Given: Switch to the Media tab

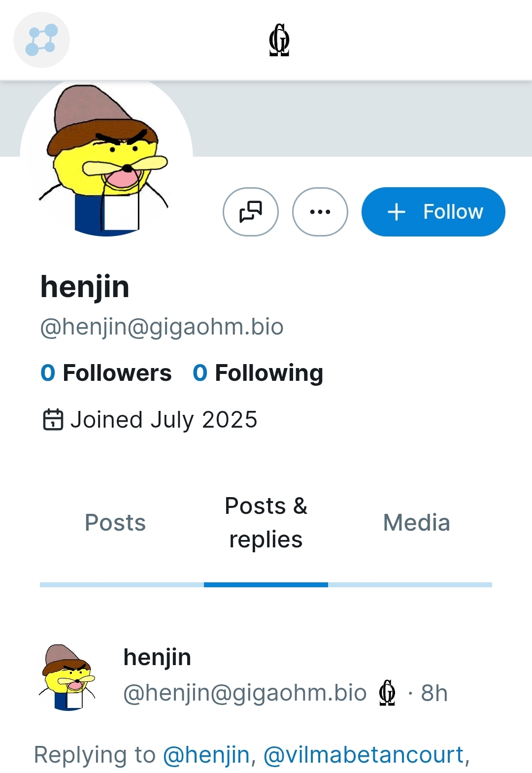Looking at the screenshot, I should [x=417, y=523].
